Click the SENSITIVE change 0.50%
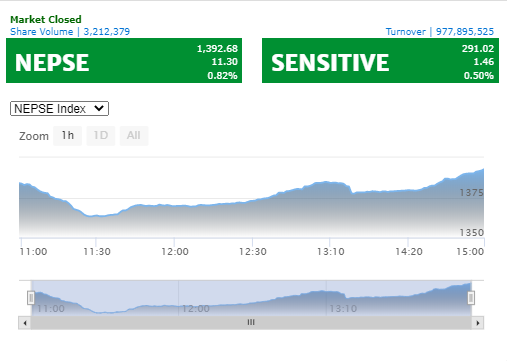The image size is (507, 361). coord(479,76)
